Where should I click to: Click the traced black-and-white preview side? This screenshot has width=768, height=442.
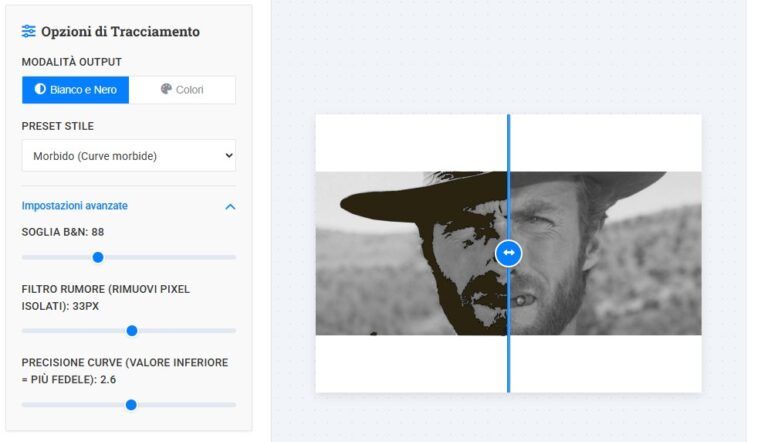(x=411, y=253)
